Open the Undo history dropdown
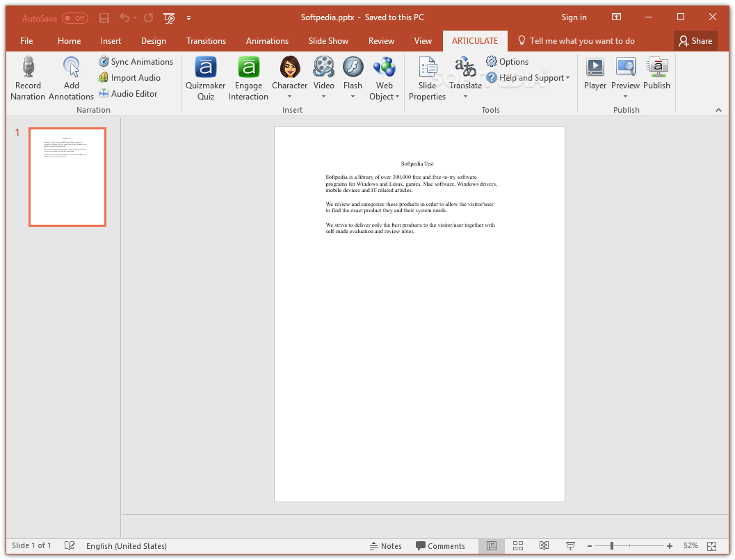This screenshot has width=735, height=560. click(x=136, y=18)
